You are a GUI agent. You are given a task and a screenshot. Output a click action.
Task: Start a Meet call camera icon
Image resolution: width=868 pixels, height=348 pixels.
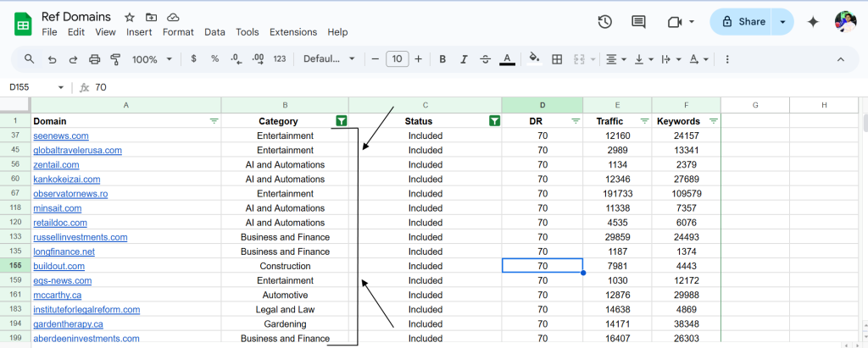click(x=674, y=21)
